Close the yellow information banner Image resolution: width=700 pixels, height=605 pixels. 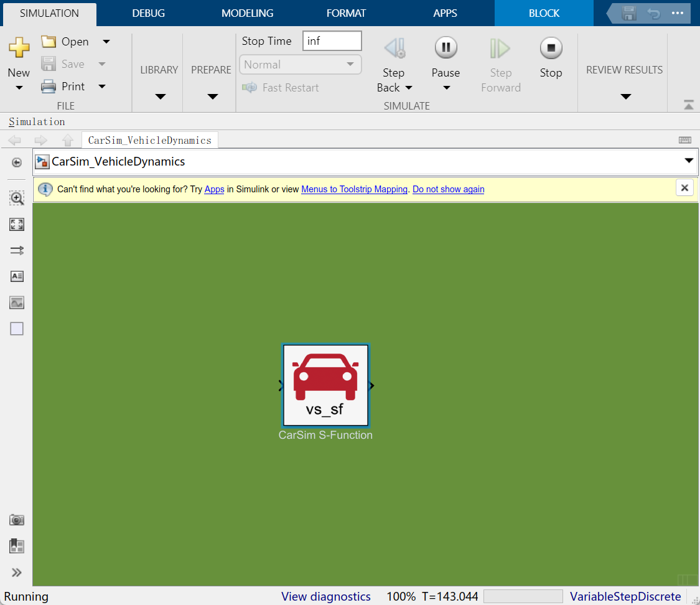click(684, 188)
